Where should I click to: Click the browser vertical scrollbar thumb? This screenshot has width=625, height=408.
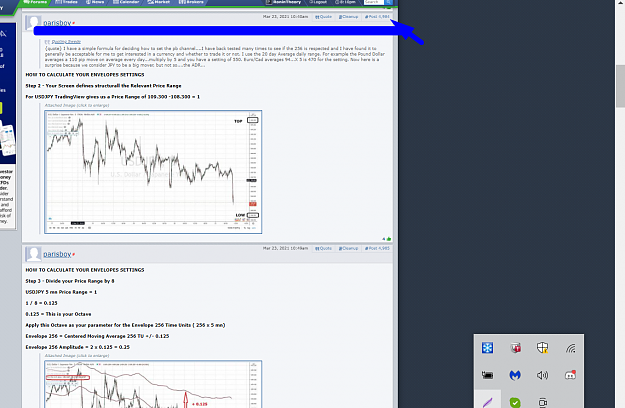620,86
